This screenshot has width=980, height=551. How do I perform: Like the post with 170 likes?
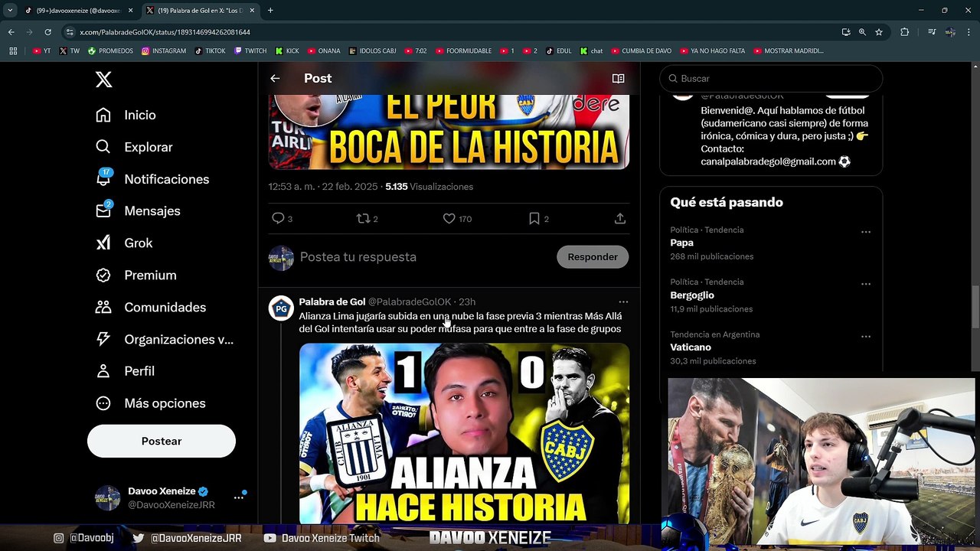[x=449, y=219]
